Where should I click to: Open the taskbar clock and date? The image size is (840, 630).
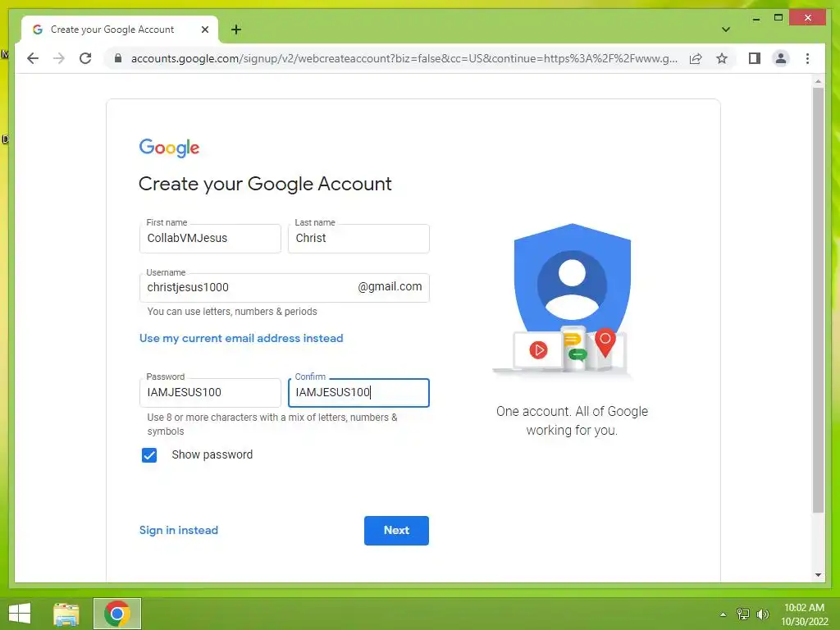804,614
